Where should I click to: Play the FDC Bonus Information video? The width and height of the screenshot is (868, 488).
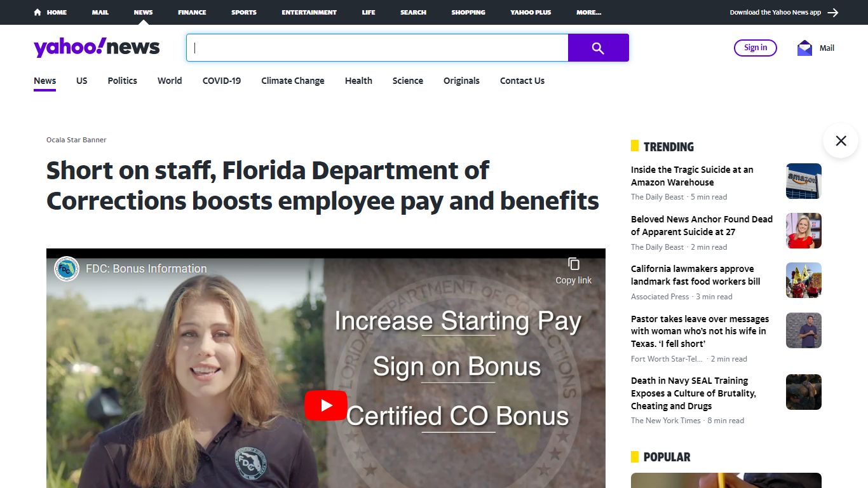click(x=326, y=405)
